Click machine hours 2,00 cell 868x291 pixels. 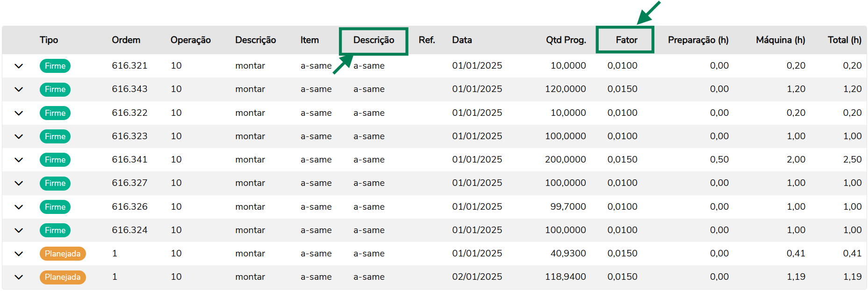coord(796,160)
